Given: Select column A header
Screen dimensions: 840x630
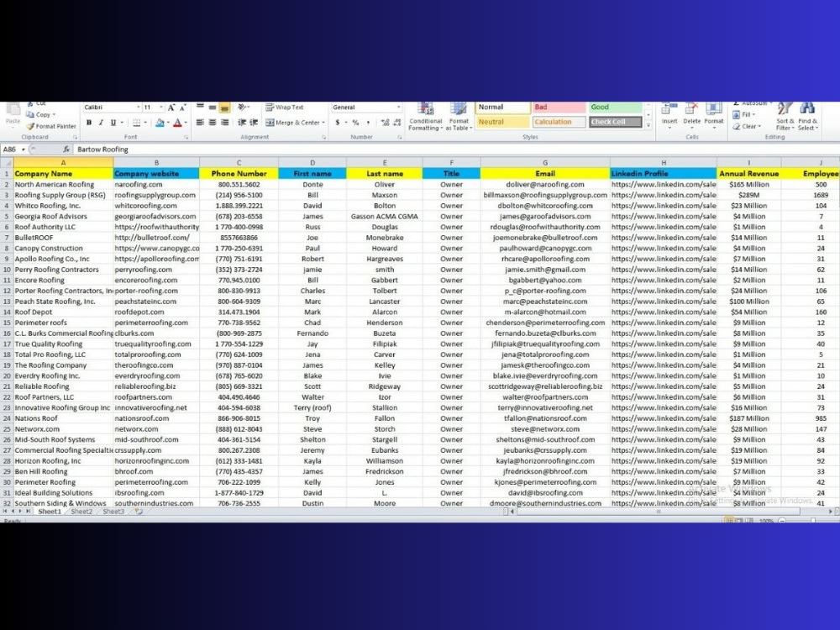Looking at the screenshot, I should (x=63, y=162).
